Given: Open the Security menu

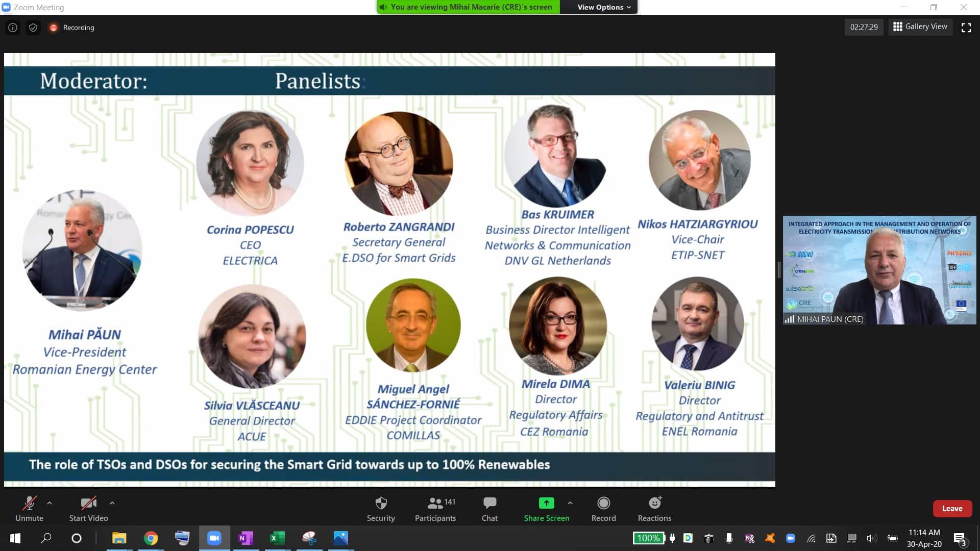Looking at the screenshot, I should point(381,509).
